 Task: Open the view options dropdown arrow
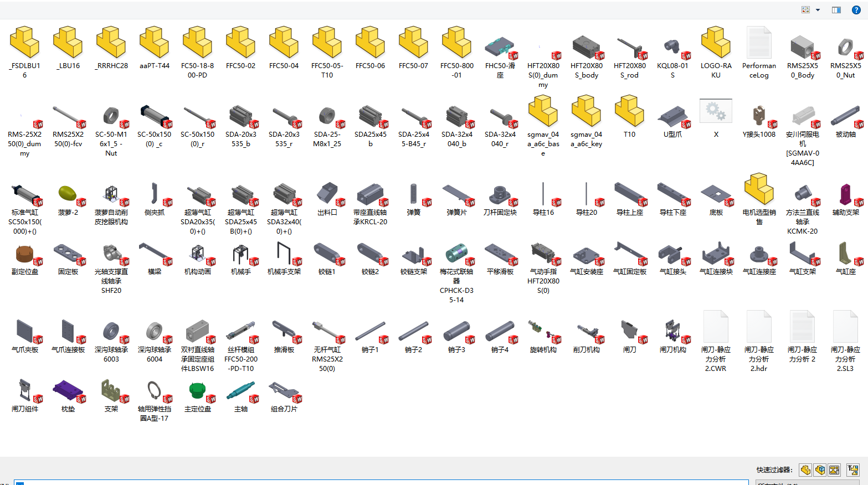[818, 10]
